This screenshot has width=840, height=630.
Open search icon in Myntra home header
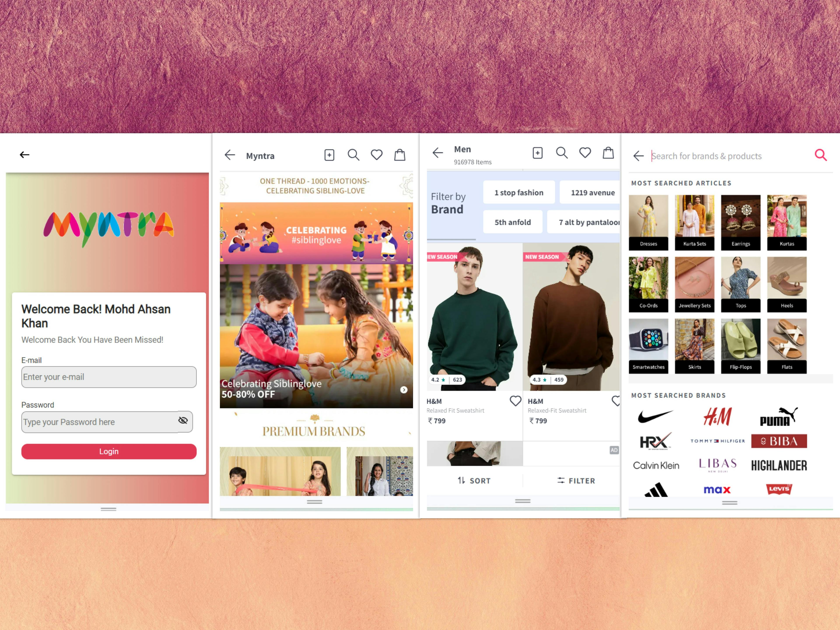coord(353,155)
